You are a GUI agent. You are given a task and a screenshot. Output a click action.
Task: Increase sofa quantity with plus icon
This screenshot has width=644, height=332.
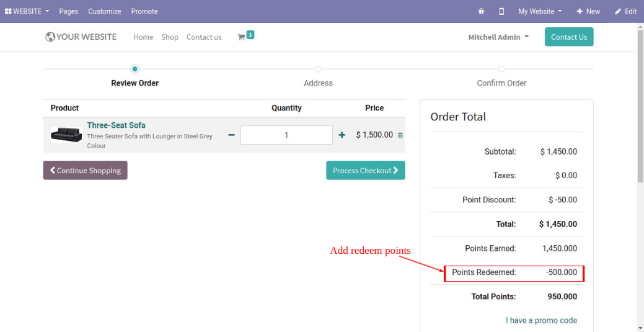[342, 135]
